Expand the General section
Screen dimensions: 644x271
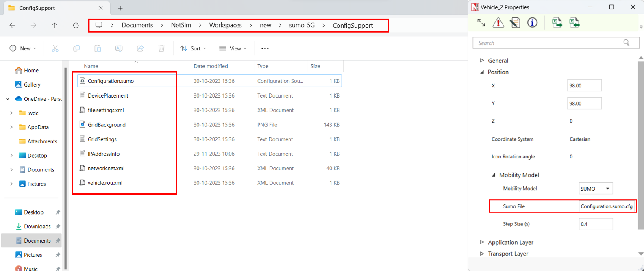[482, 60]
